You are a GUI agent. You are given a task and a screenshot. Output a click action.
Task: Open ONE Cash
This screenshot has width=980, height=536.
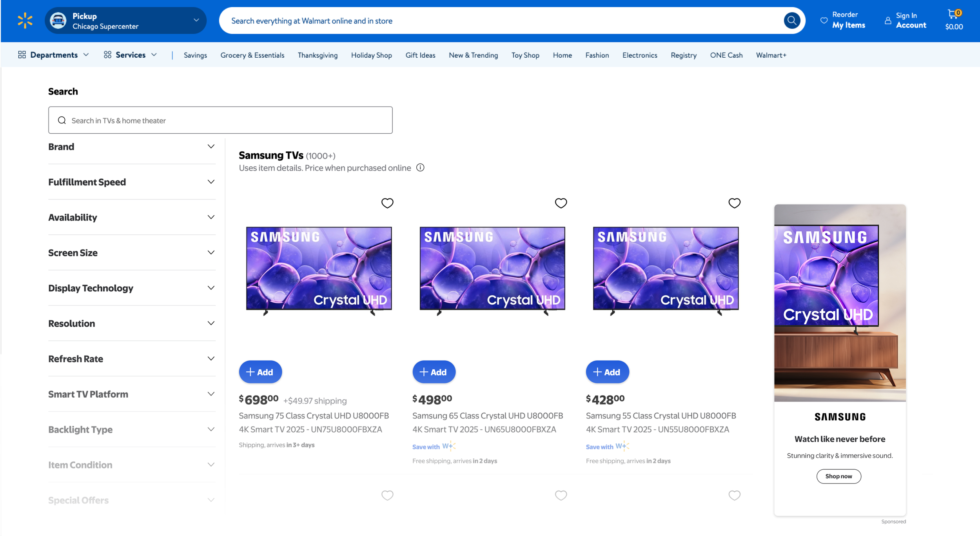click(x=726, y=55)
